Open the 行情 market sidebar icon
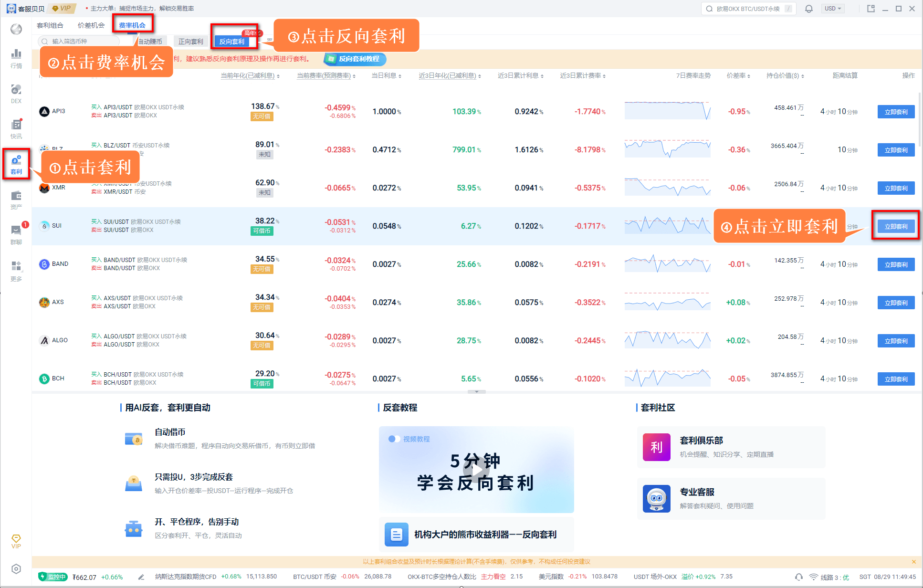The height and width of the screenshot is (588, 923). (16, 58)
